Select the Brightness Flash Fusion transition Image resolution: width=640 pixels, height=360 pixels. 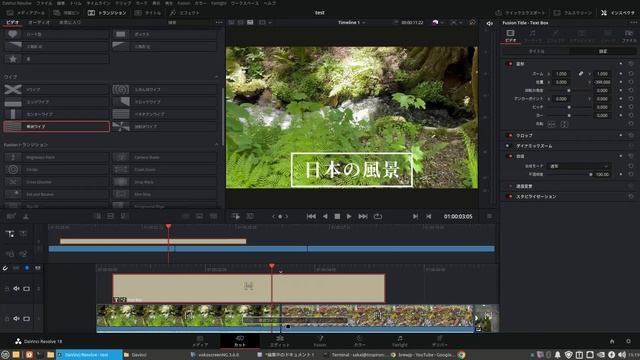tap(56, 157)
